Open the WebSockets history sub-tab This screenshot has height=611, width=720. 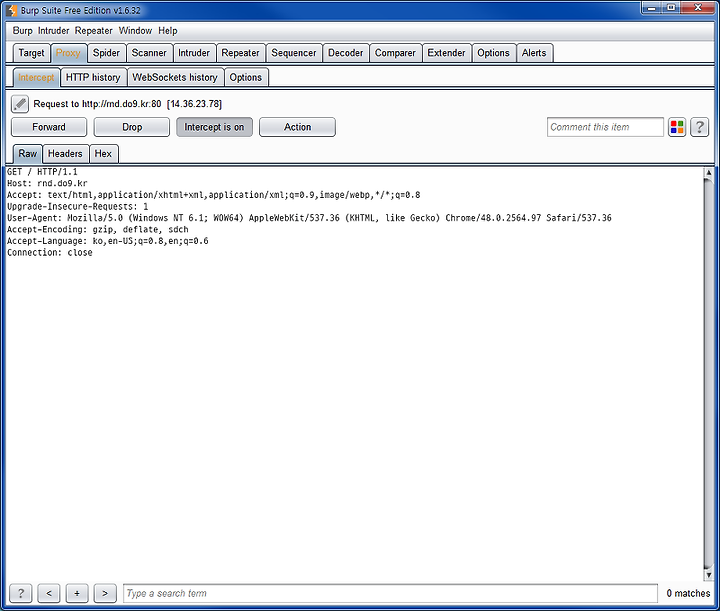click(x=175, y=78)
